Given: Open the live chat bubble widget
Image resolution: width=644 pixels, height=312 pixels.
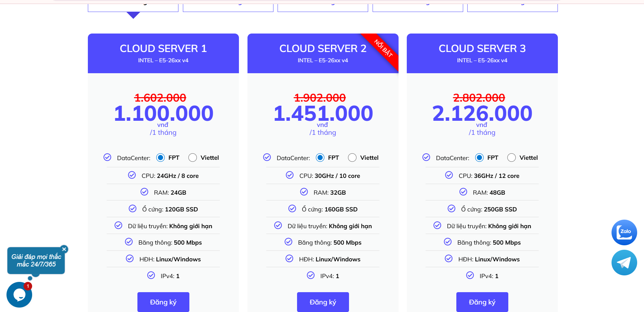Looking at the screenshot, I should click(x=19, y=295).
